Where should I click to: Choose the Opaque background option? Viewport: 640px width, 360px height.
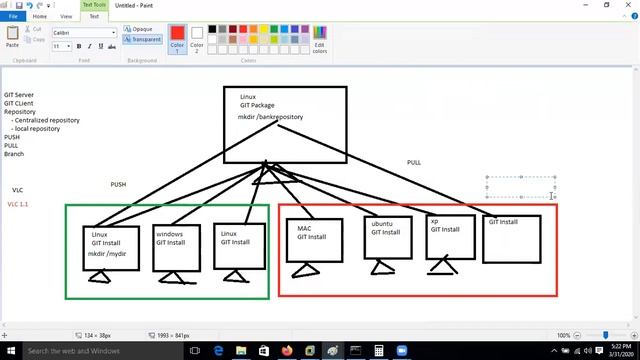(138, 29)
